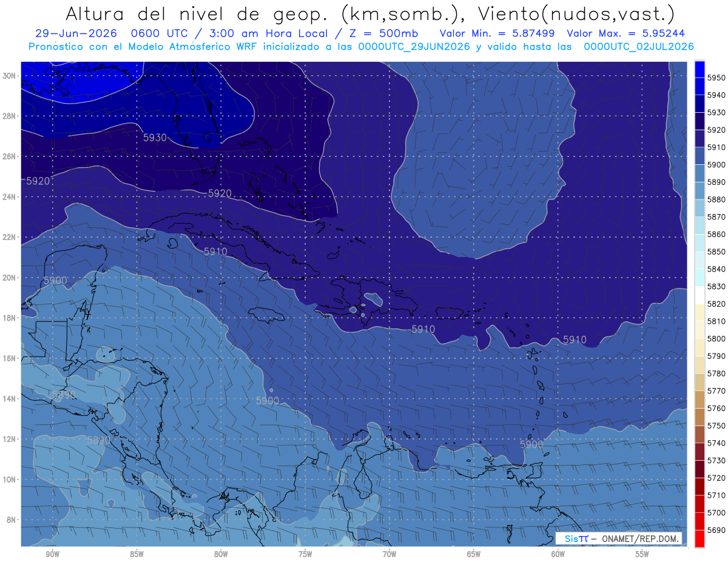Click 'Valor Min. = 5.87499' text

click(497, 33)
